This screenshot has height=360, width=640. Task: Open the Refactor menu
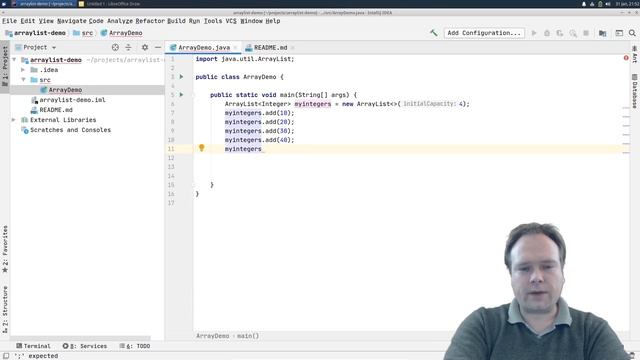[150, 21]
